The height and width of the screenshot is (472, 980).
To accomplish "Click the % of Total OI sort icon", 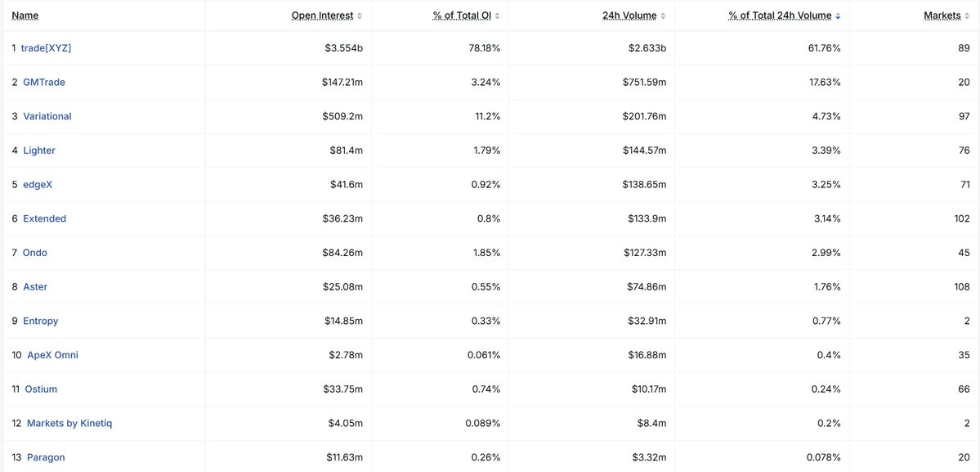I will 498,16.
